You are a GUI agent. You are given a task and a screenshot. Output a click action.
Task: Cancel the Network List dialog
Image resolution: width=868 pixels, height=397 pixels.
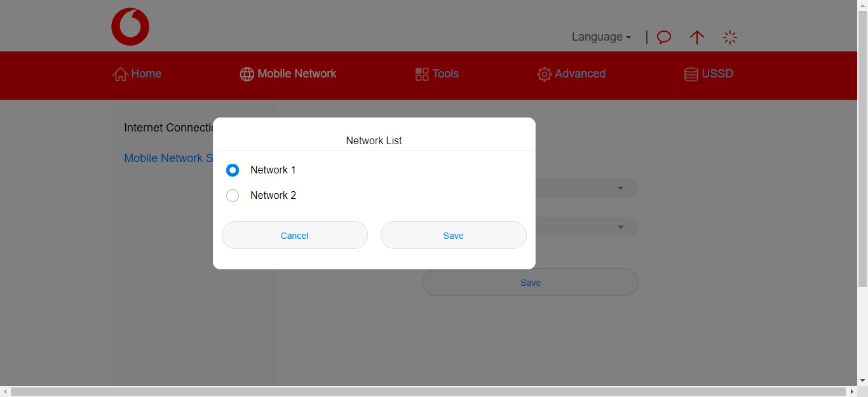pos(294,235)
